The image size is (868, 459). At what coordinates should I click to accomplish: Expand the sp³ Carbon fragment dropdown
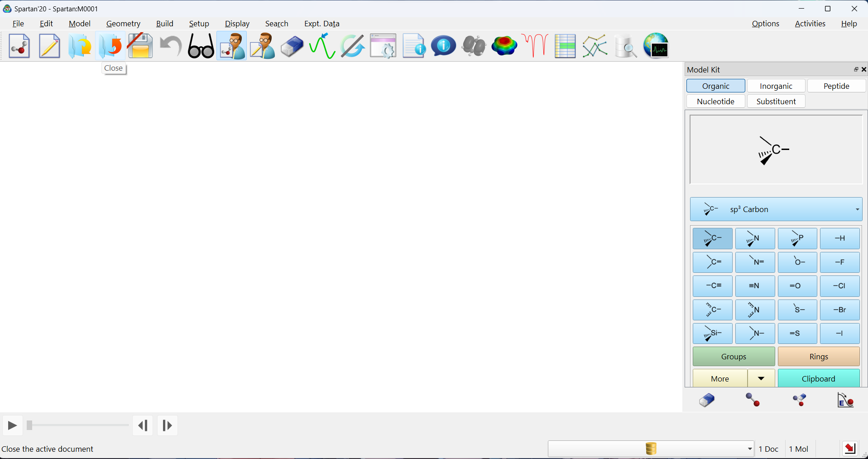coord(776,209)
